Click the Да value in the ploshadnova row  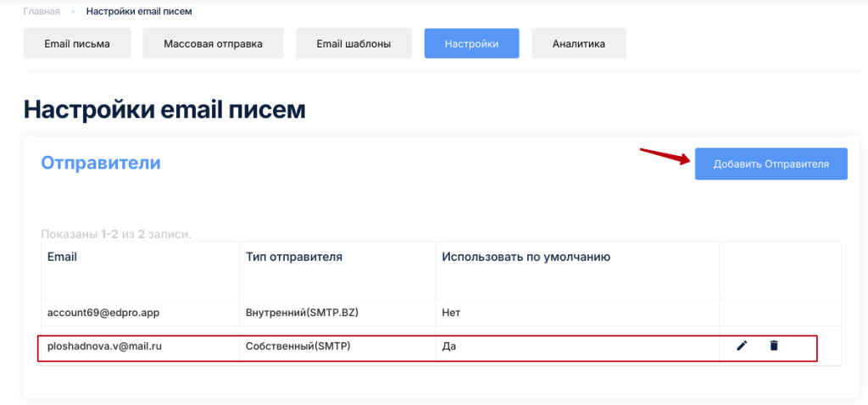coord(449,347)
